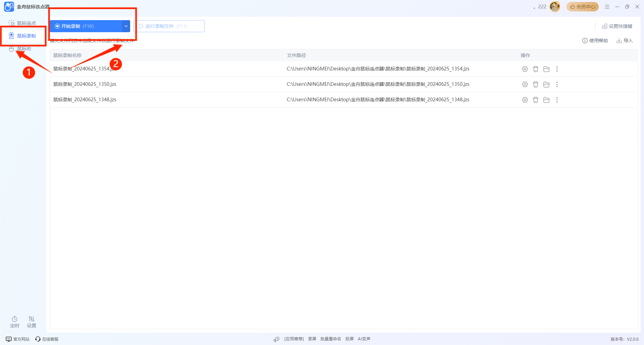This screenshot has height=345, width=644.
Task: Open settings gear for 1350.jzs row
Action: 525,84
